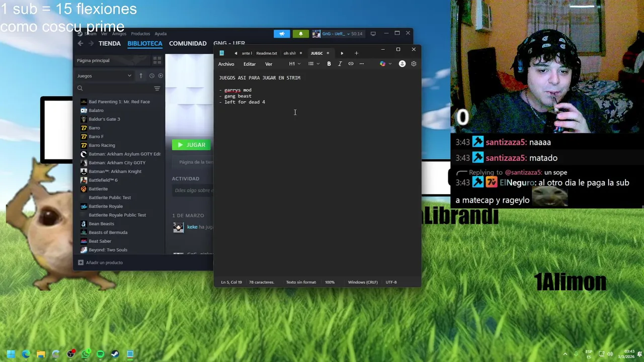The height and width of the screenshot is (362, 644).
Task: Open the TIENDA section in Steam
Action: [x=110, y=44]
